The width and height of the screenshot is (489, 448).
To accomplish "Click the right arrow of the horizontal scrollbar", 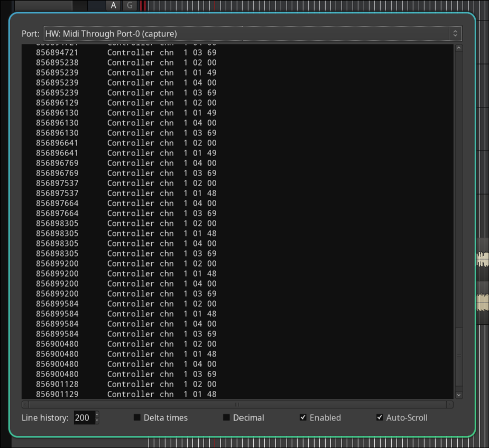I will click(449, 405).
